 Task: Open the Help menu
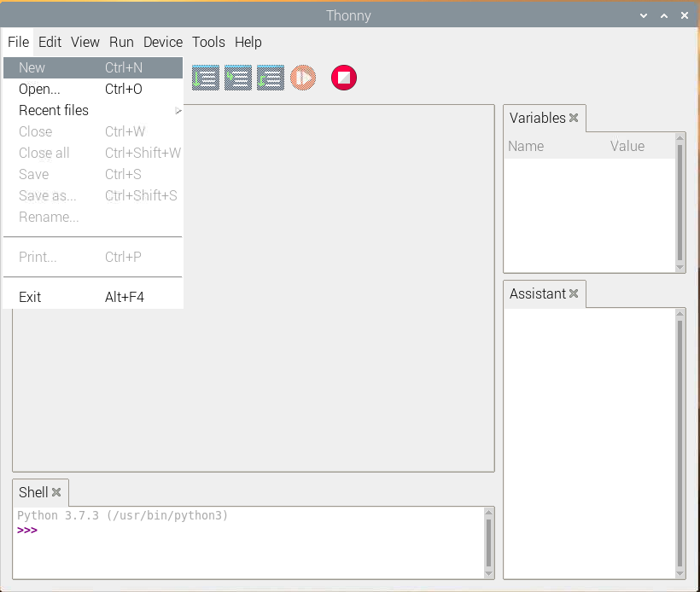click(248, 42)
